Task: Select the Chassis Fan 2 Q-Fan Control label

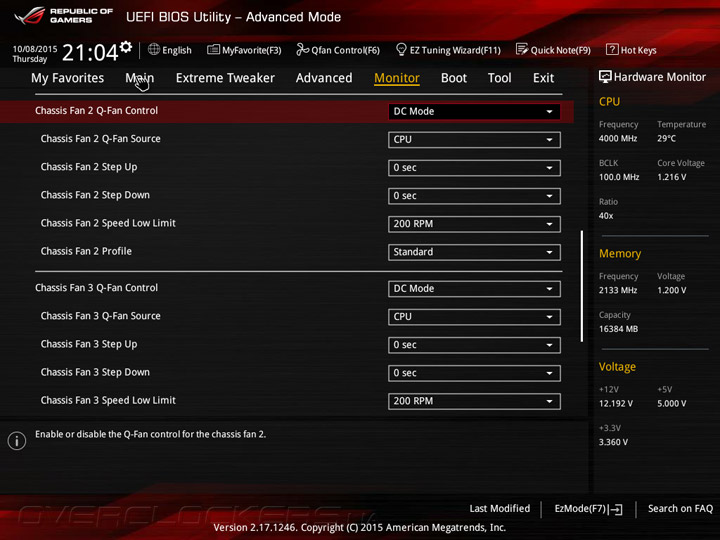Action: point(96,111)
